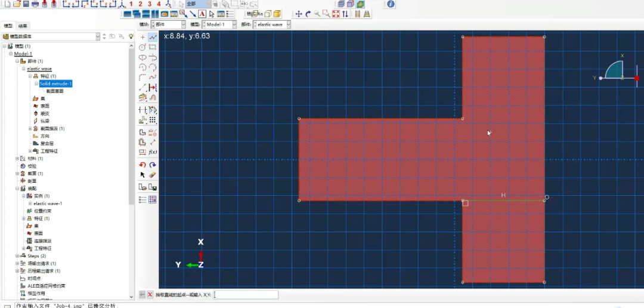Select the create rectangle tool
The width and height of the screenshot is (644, 308).
tap(153, 47)
